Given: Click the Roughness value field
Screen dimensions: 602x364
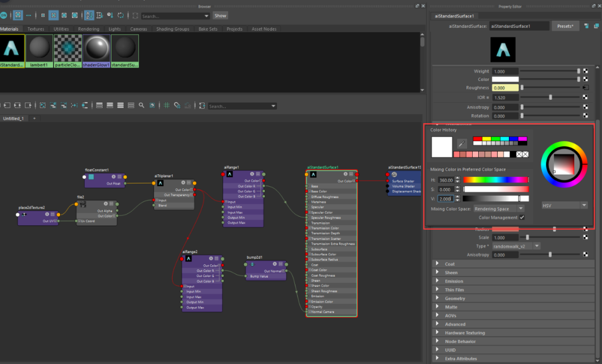Looking at the screenshot, I should (x=505, y=88).
